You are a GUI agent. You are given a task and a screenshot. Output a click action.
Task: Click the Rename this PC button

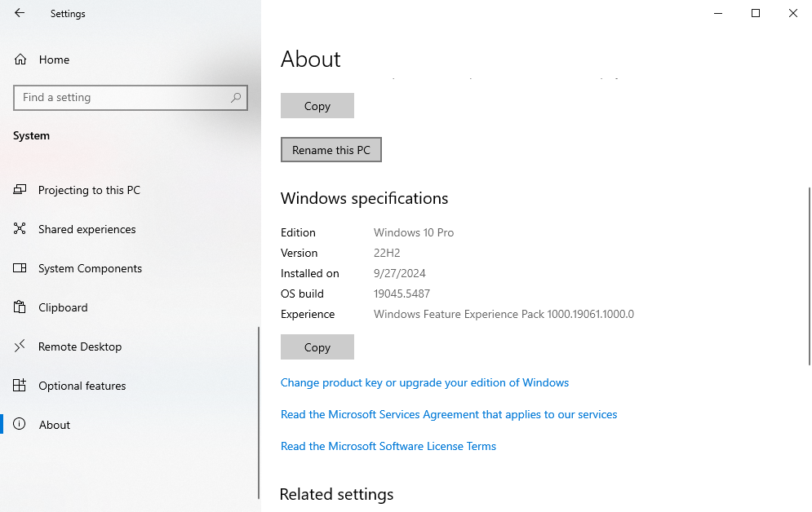tap(331, 149)
